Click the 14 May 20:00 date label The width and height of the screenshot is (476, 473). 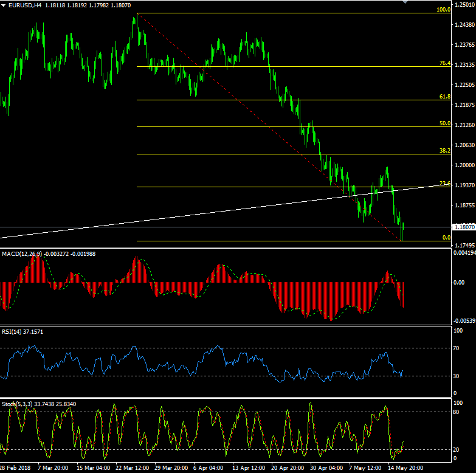[x=406, y=469]
